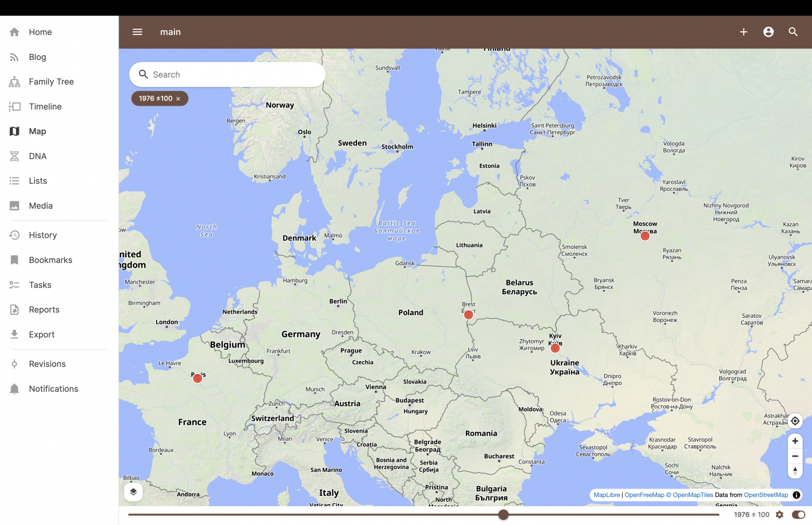The height and width of the screenshot is (525, 812).
Task: Click the add plus icon
Action: point(744,32)
